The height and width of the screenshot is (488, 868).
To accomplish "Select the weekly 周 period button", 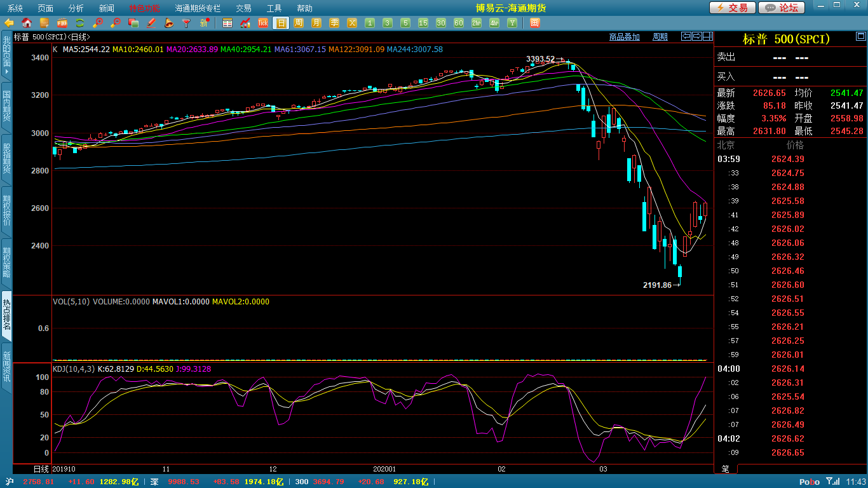I will point(299,23).
